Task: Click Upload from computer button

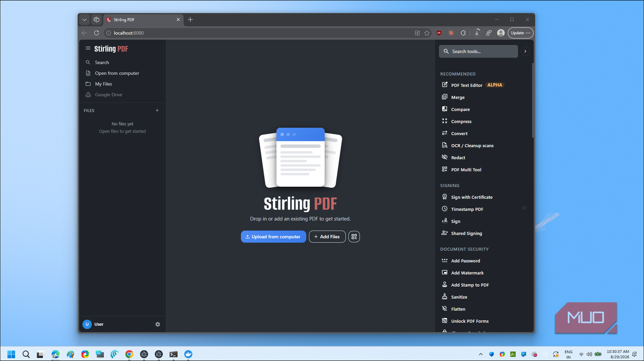Action: coord(273,237)
